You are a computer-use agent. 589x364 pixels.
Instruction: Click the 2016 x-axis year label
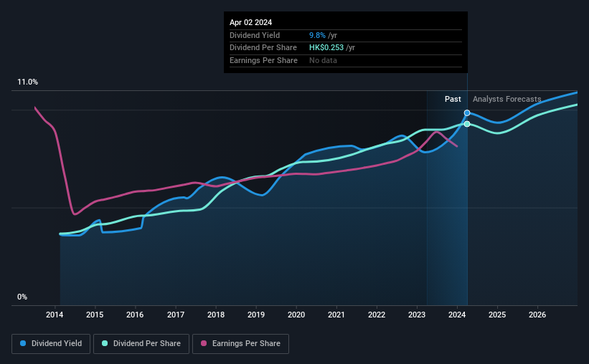point(135,315)
